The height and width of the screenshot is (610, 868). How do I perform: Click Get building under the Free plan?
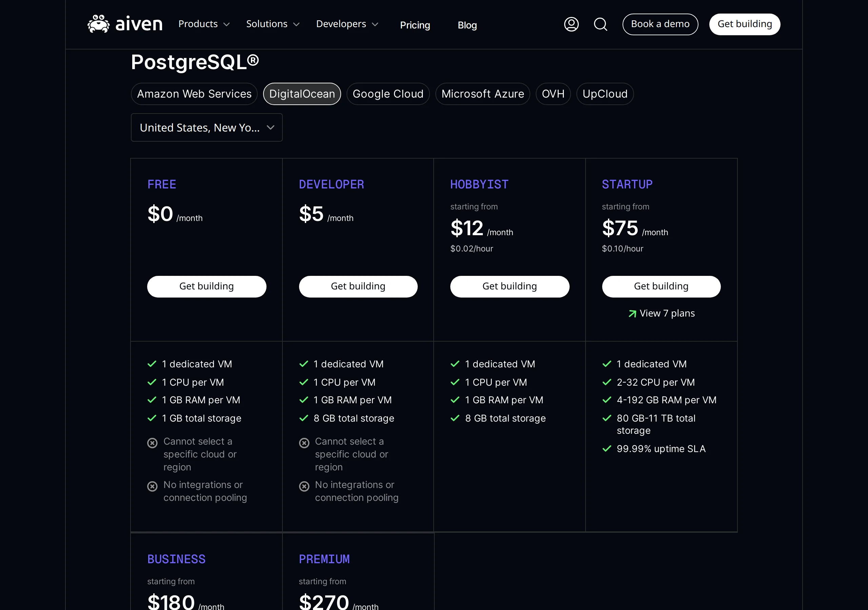[206, 286]
